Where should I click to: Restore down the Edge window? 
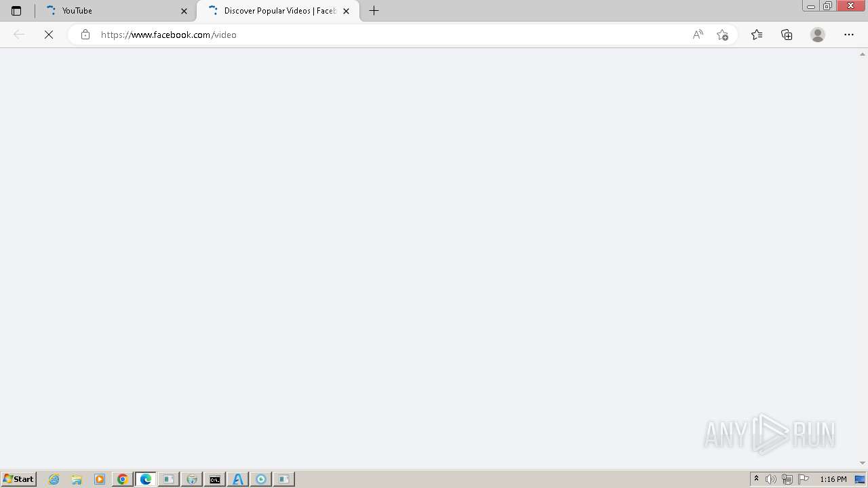[x=827, y=6]
